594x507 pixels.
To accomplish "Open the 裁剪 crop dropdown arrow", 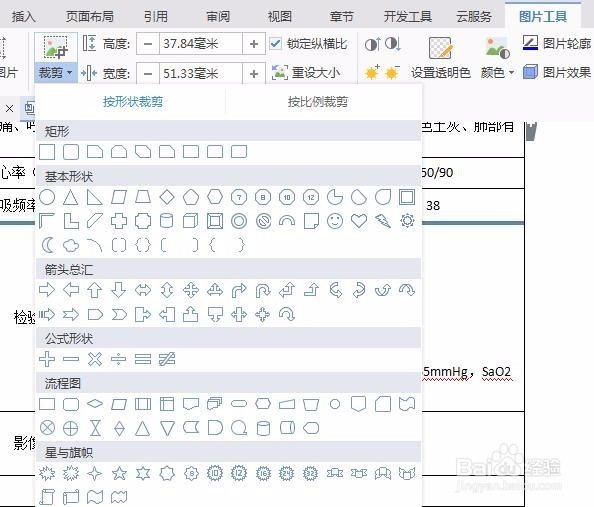I will click(69, 72).
